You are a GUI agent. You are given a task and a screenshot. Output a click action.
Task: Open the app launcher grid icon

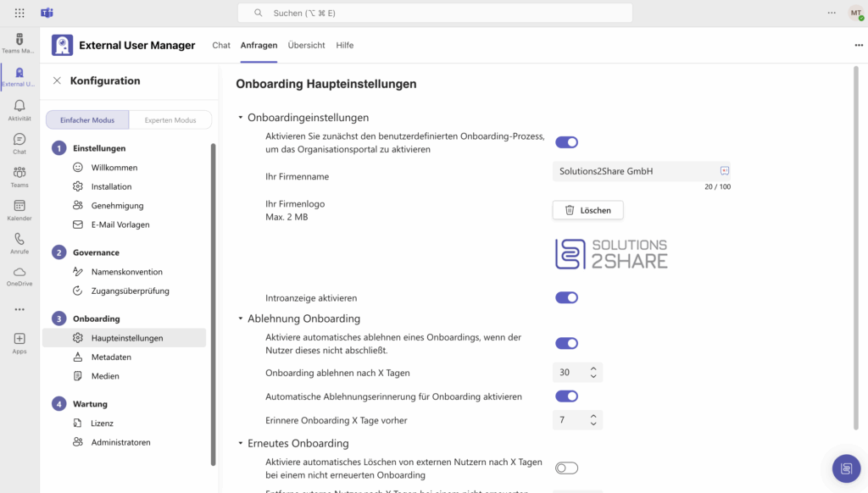click(x=19, y=14)
